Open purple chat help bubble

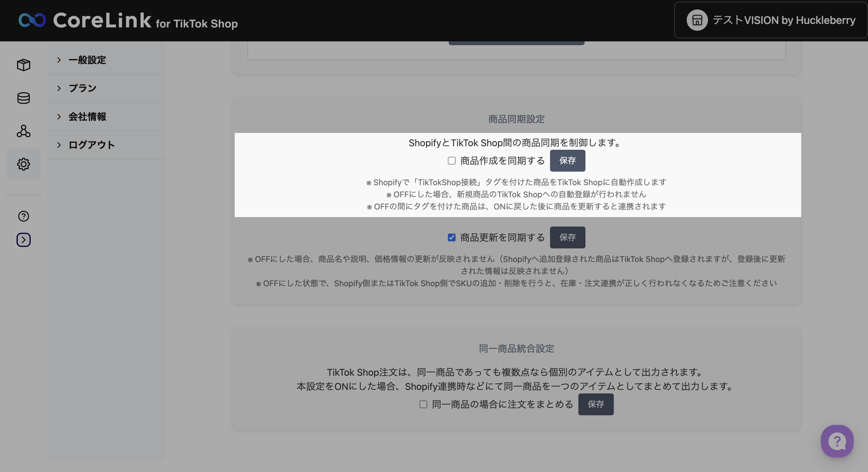(837, 441)
